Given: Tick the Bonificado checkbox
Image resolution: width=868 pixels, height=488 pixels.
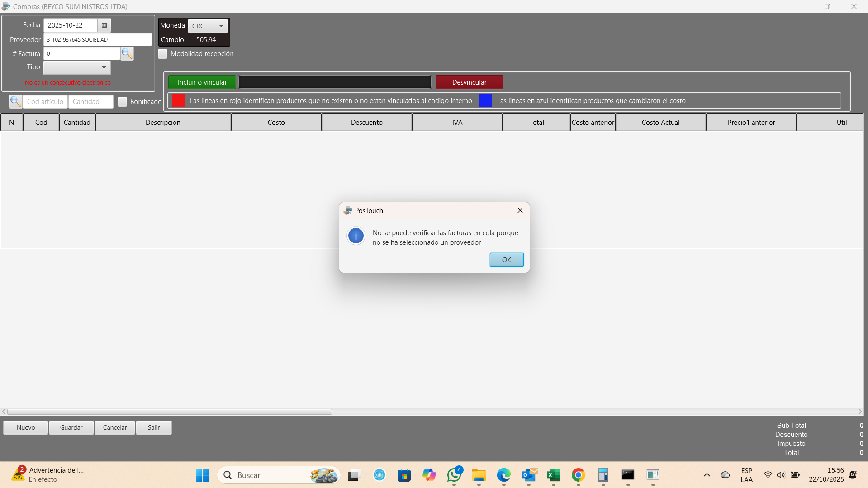Looking at the screenshot, I should (x=123, y=102).
